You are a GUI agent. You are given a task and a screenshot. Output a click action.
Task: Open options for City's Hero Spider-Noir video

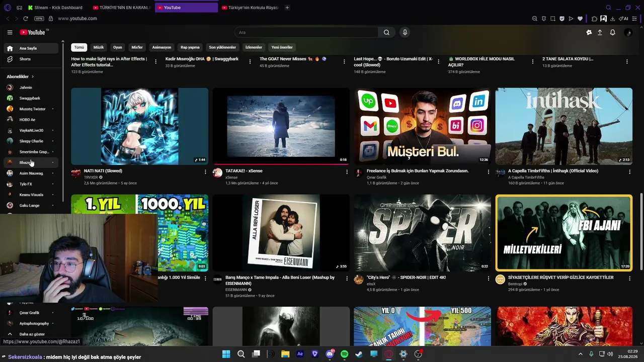tap(488, 279)
